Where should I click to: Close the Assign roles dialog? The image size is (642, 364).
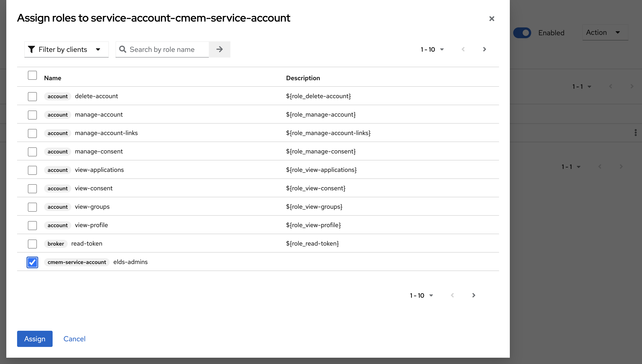(491, 18)
